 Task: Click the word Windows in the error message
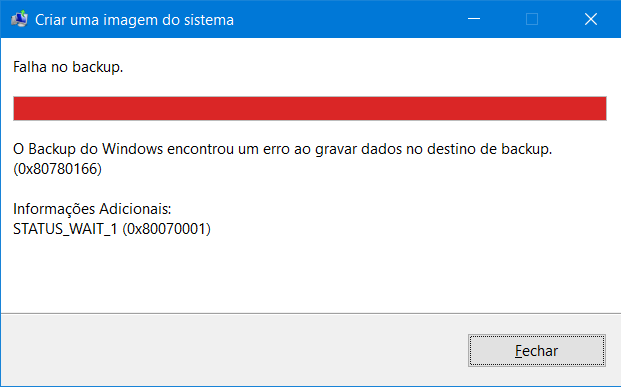(132, 149)
